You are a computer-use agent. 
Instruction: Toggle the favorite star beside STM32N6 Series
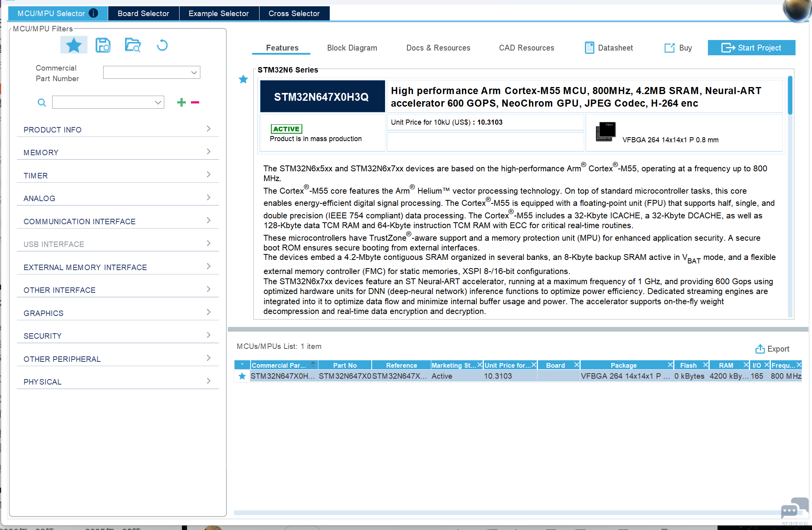click(243, 79)
